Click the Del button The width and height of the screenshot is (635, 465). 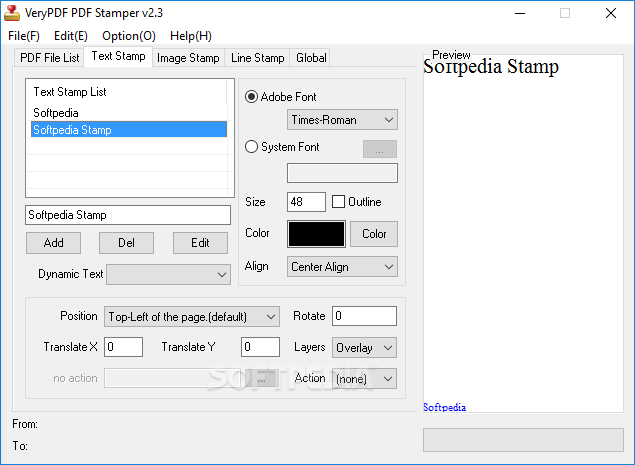pyautogui.click(x=126, y=243)
